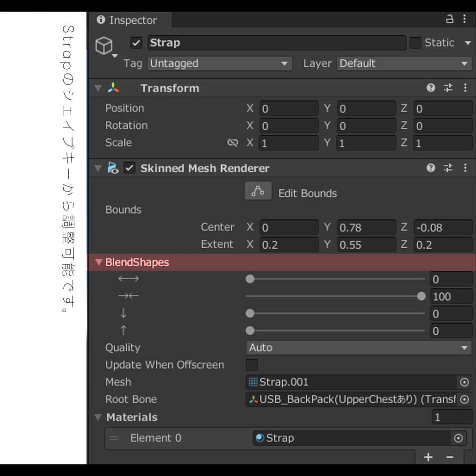Open Transform component presets
This screenshot has width=476, height=476.
[x=448, y=88]
